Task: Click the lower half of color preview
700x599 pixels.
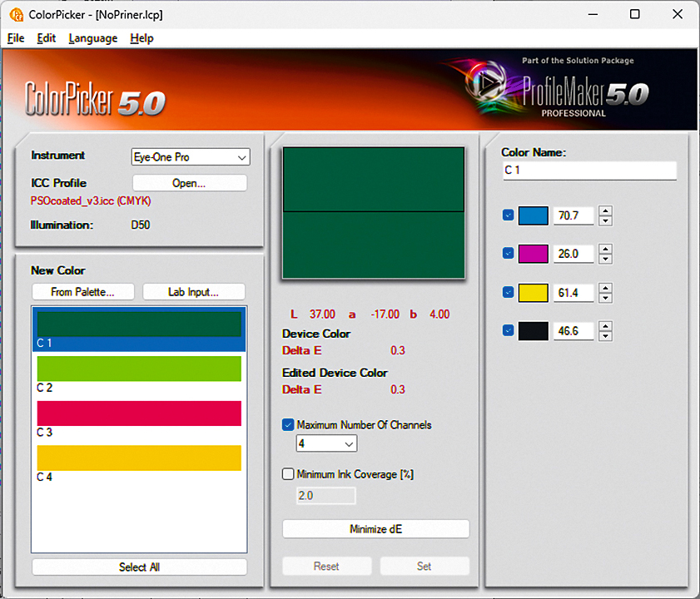Action: click(x=374, y=245)
